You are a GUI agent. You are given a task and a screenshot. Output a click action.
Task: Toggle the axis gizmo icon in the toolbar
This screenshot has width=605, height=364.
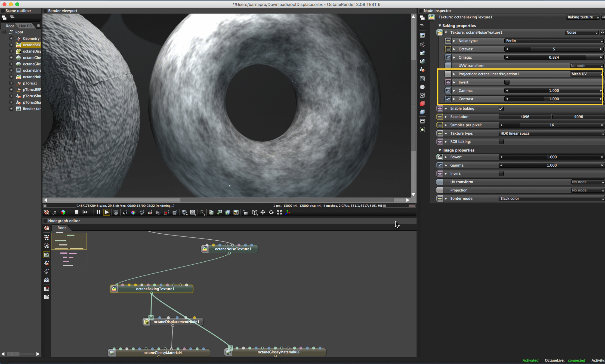pos(288,213)
